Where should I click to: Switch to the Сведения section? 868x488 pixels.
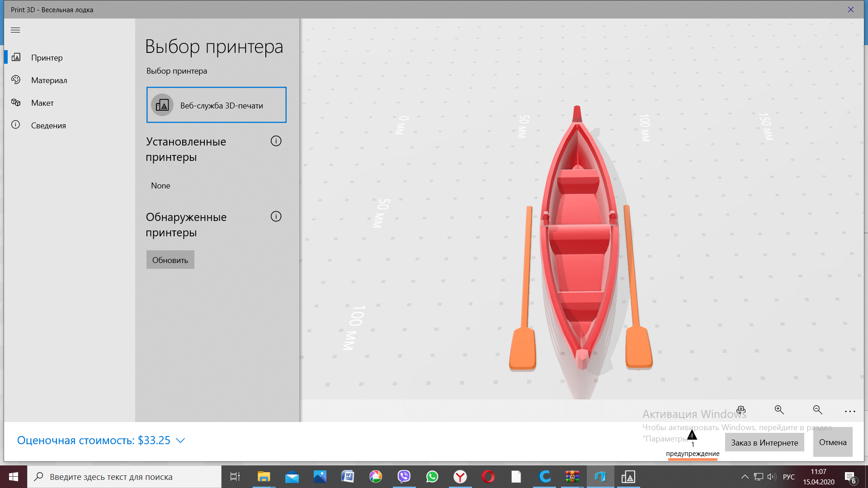[48, 126]
